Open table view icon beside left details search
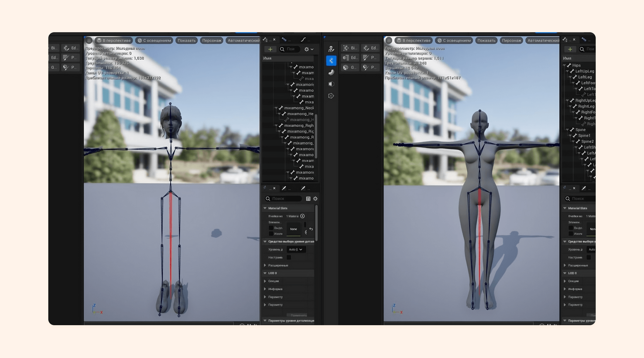644x358 pixels. [x=308, y=199]
